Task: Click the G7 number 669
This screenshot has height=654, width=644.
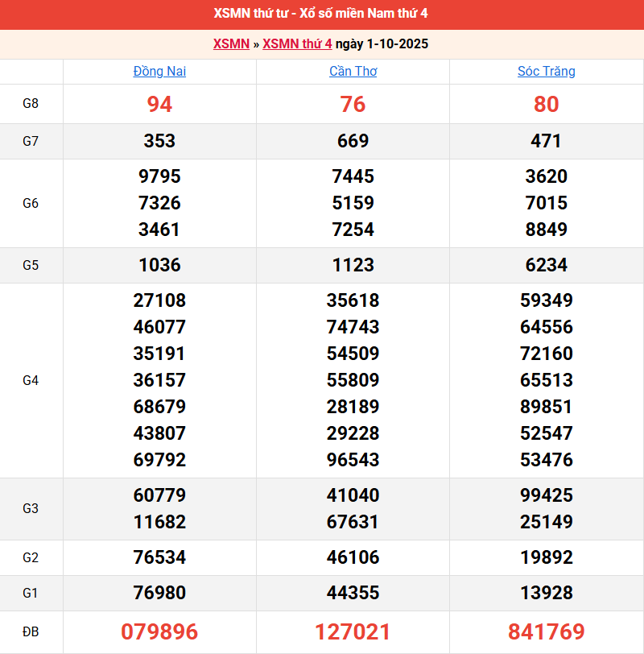Action: [353, 141]
